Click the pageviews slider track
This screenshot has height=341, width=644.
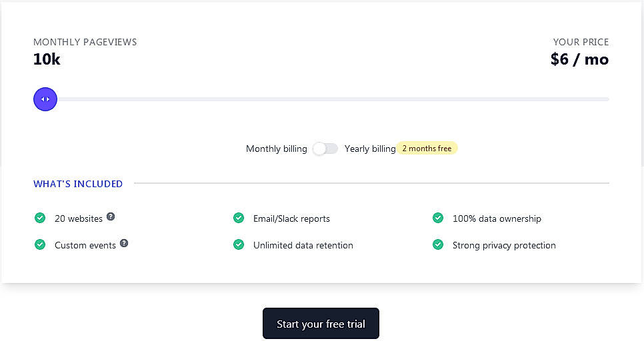(321, 99)
